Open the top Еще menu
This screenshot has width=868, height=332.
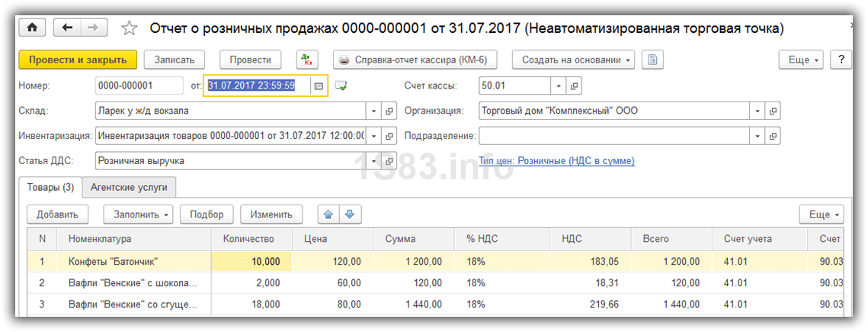(801, 60)
